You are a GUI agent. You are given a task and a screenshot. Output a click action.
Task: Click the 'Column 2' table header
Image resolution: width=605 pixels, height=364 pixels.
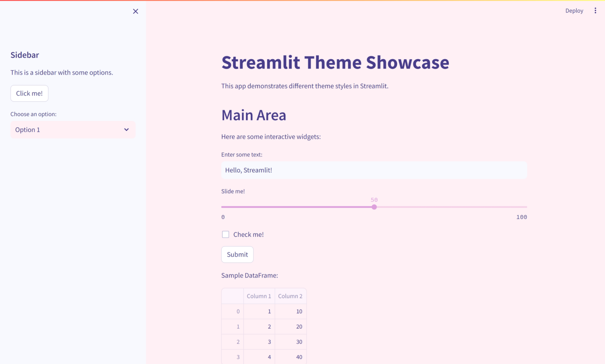tap(290, 296)
